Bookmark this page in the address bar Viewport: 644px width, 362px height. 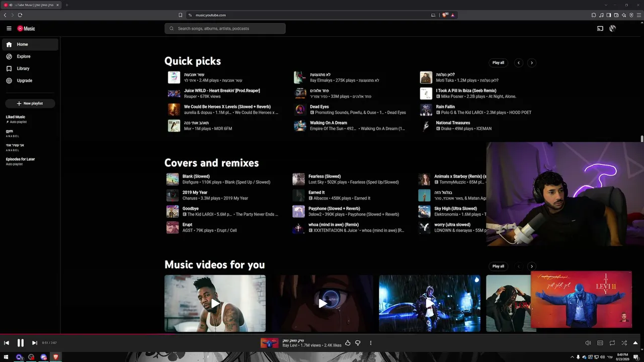click(180, 15)
